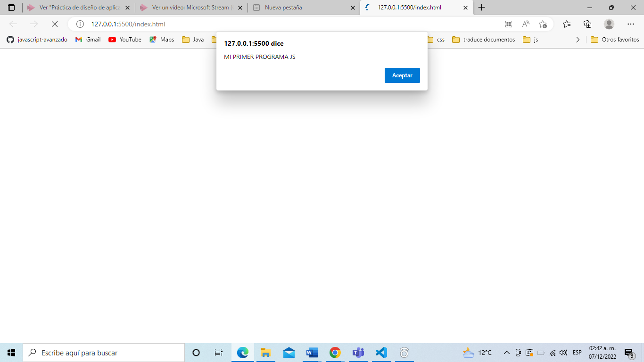Open a new tab with plus icon

coord(481,8)
